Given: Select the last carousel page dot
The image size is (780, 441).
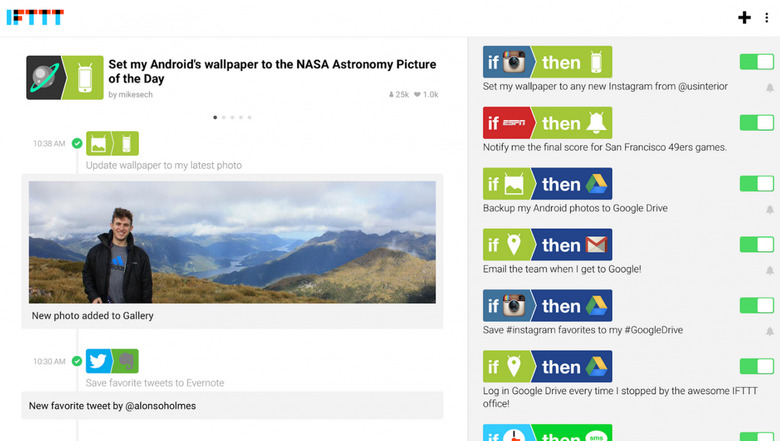Looking at the screenshot, I should (250, 117).
